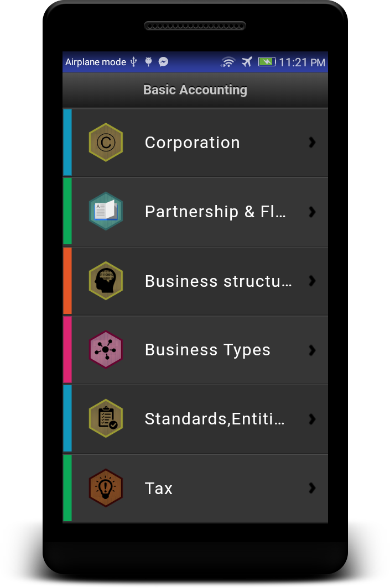Tap the open book Partnership icon
Viewport: 390px width, 588px height.
click(106, 211)
